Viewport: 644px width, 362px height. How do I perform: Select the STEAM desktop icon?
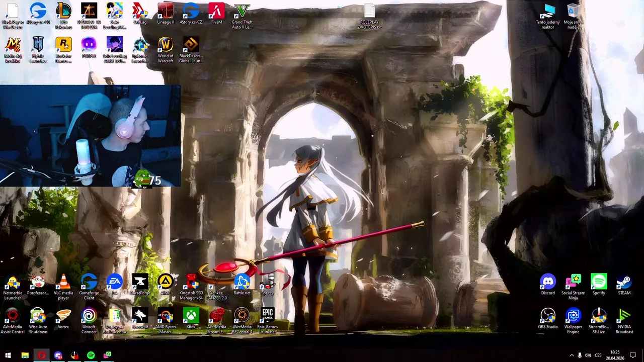tap(624, 285)
